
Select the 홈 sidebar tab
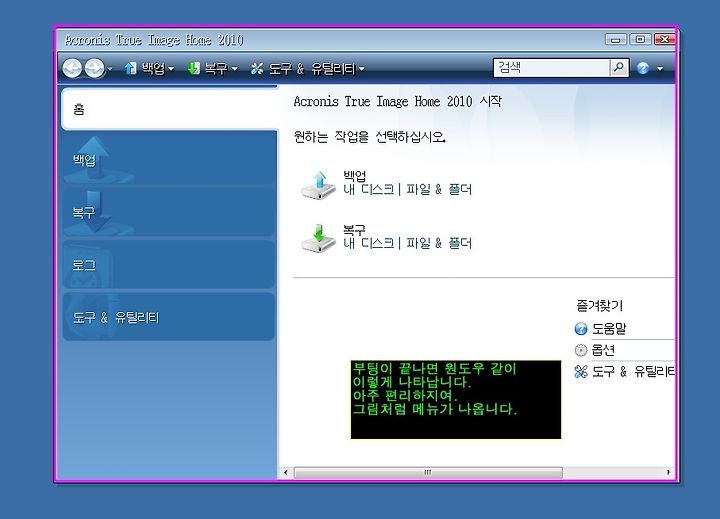click(x=169, y=109)
